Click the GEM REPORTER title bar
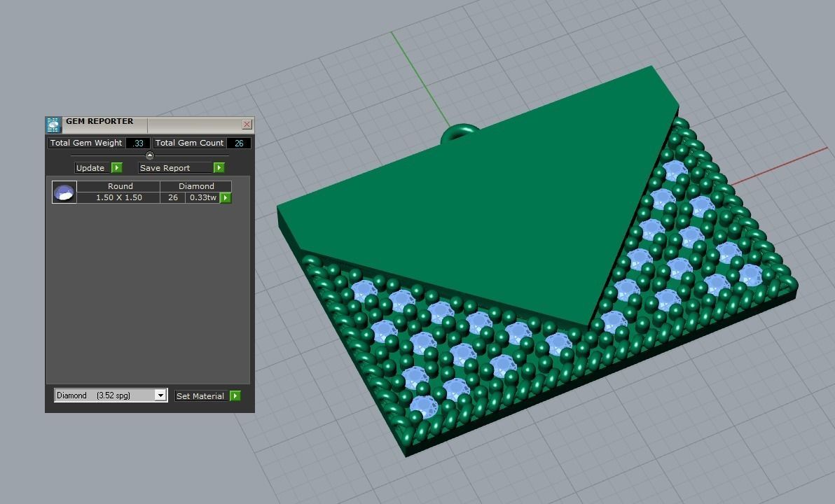This screenshot has height=504, width=835. [x=151, y=125]
